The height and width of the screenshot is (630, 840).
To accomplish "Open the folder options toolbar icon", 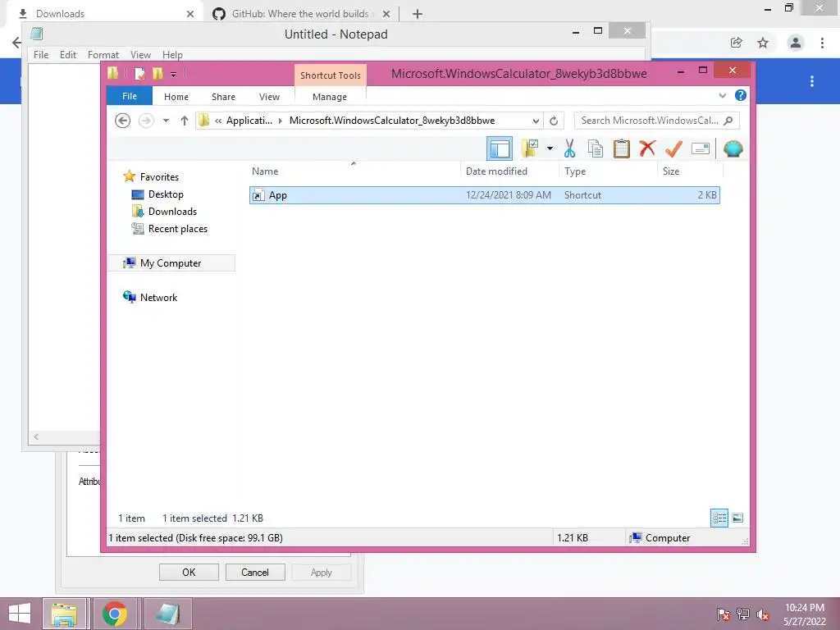I will [x=530, y=148].
